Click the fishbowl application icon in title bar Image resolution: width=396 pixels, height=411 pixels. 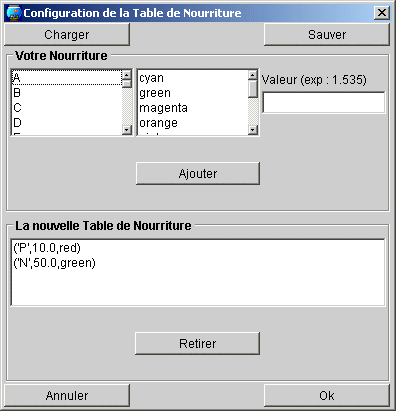click(14, 13)
